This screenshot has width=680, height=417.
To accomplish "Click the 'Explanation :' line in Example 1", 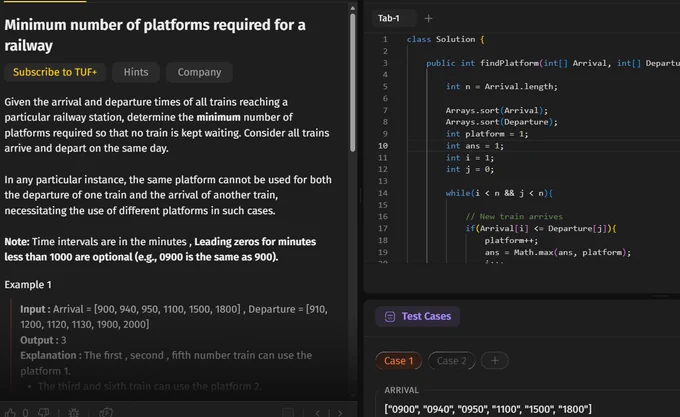I will 166,363.
